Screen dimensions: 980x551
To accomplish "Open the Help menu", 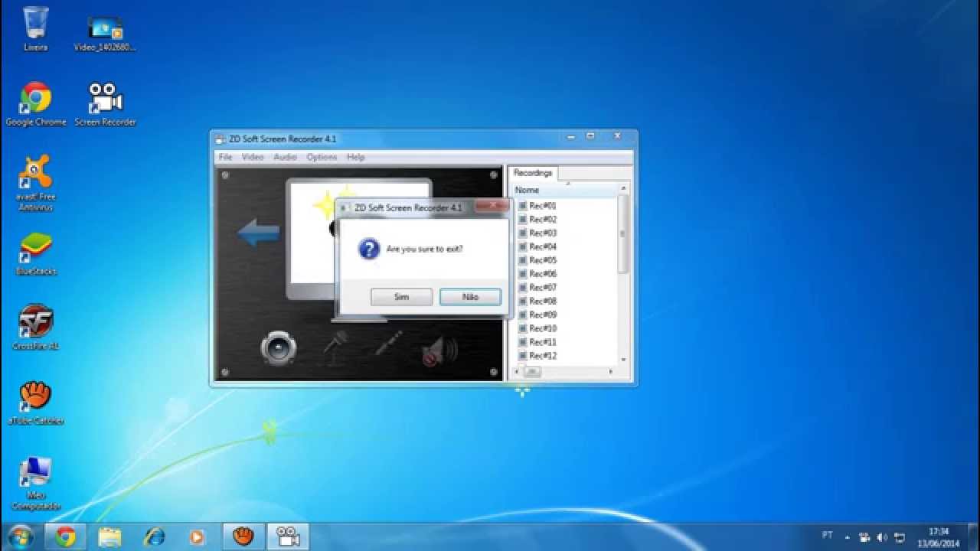I will coord(355,157).
